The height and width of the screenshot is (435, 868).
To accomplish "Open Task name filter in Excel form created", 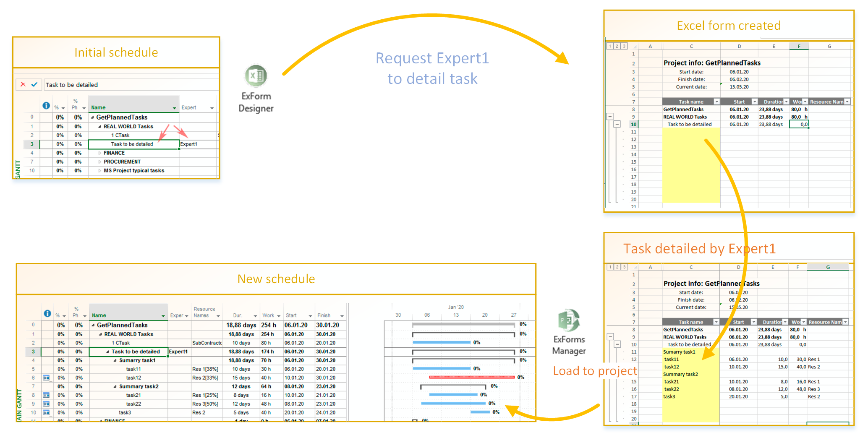I will (x=717, y=102).
